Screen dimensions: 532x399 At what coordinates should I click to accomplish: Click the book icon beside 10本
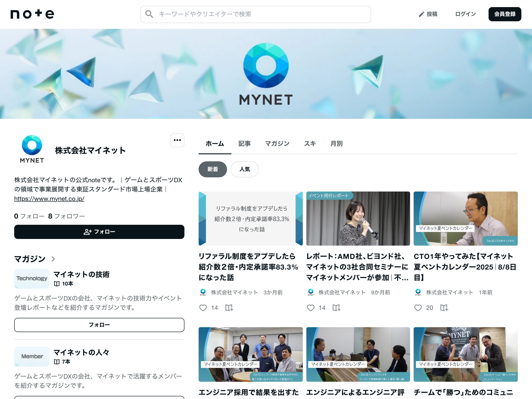[x=57, y=284]
